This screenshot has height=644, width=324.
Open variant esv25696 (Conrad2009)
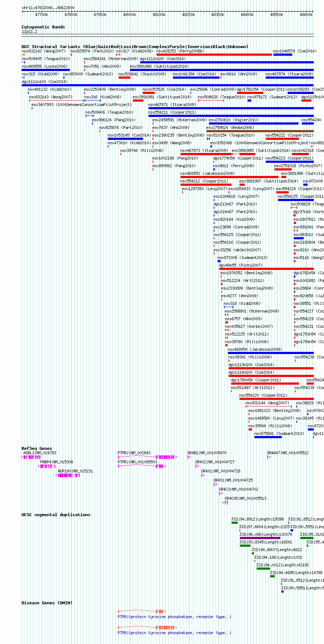tap(213, 89)
